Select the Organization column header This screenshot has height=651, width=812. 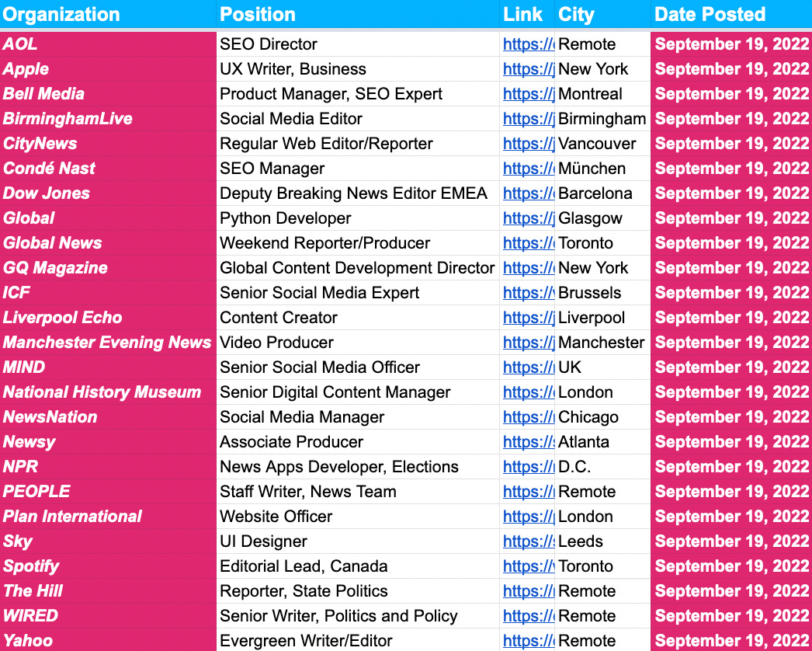point(108,14)
